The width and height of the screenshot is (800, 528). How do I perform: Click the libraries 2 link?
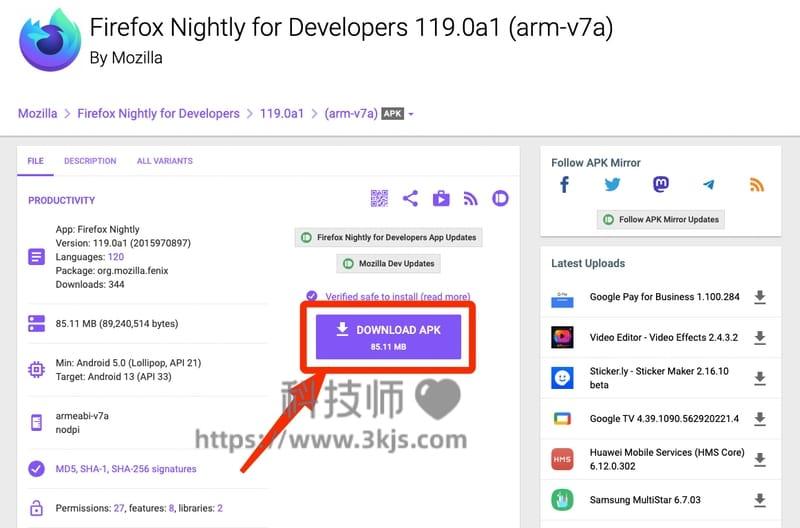220,508
